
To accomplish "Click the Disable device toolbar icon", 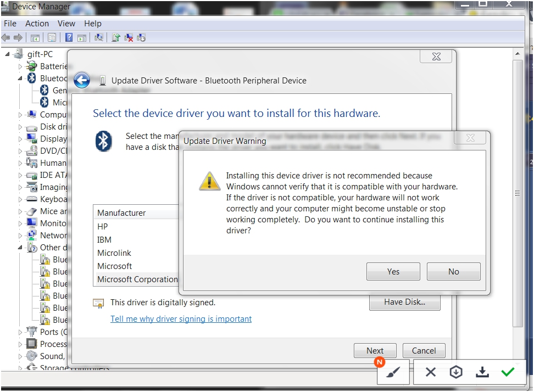I will pos(141,37).
